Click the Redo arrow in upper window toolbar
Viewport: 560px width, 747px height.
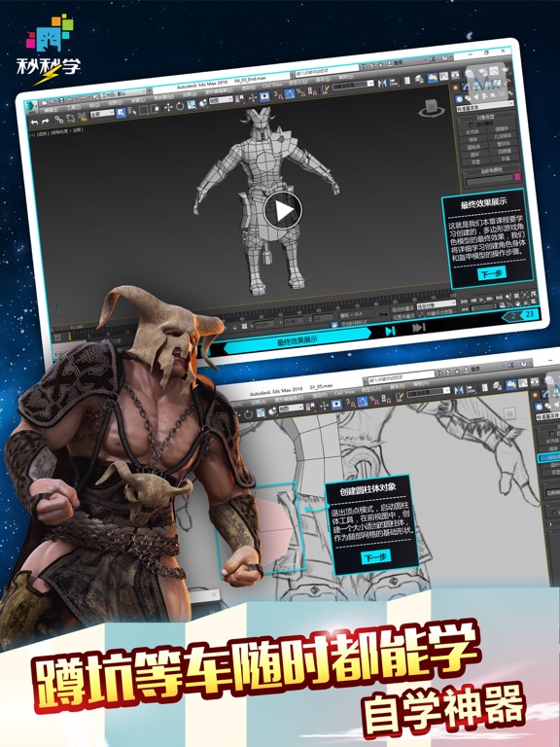(45, 122)
